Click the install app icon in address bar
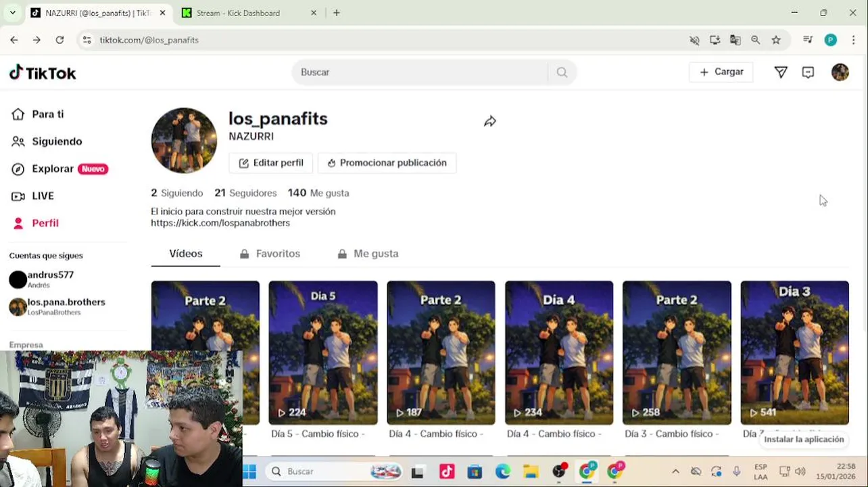Screen dimensions: 868x487 point(715,40)
